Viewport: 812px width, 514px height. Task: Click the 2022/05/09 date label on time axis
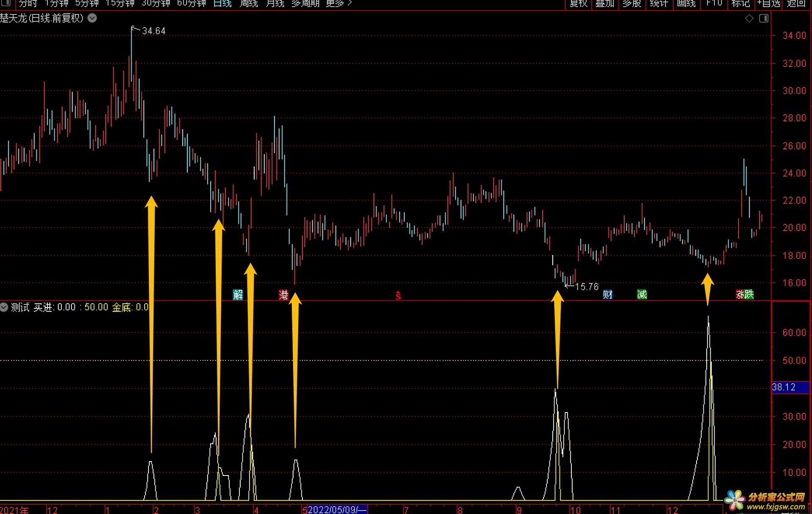(337, 509)
